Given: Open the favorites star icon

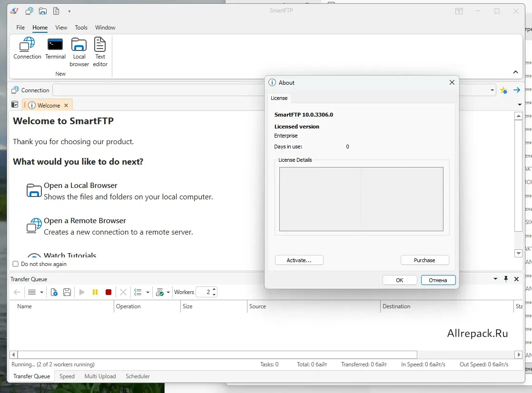Looking at the screenshot, I should (503, 90).
